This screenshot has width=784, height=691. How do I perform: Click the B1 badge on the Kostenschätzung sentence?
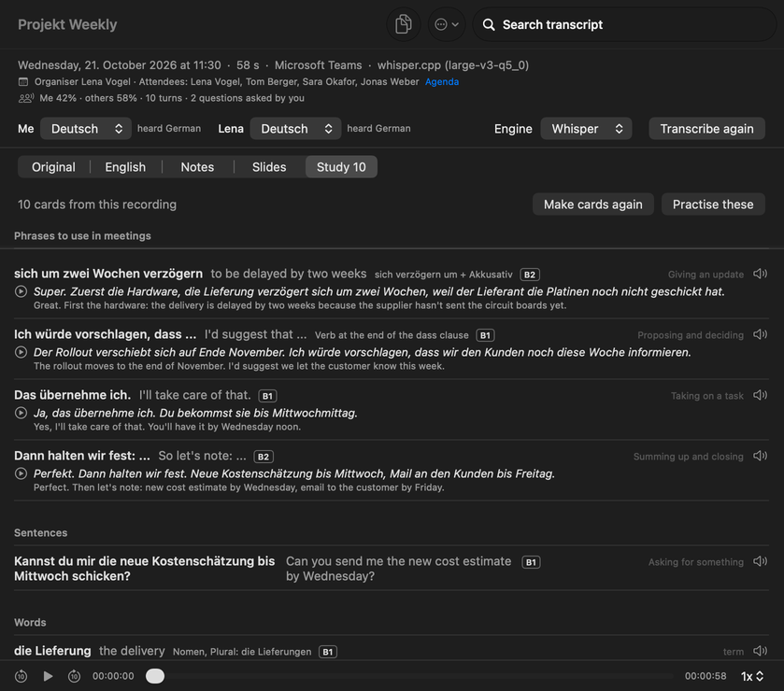(531, 562)
